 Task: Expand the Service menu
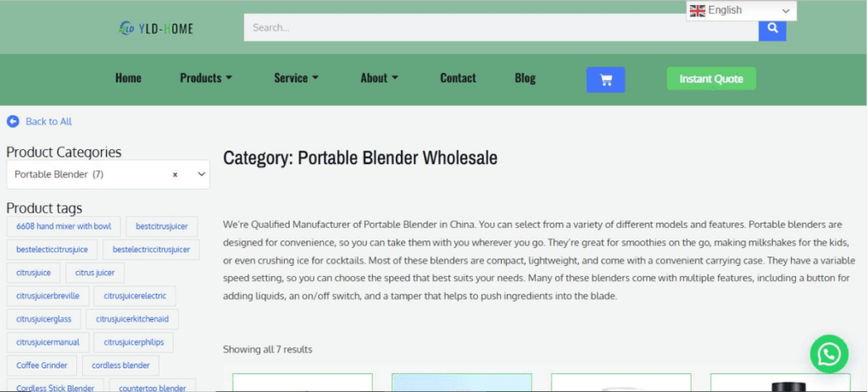[x=296, y=78]
